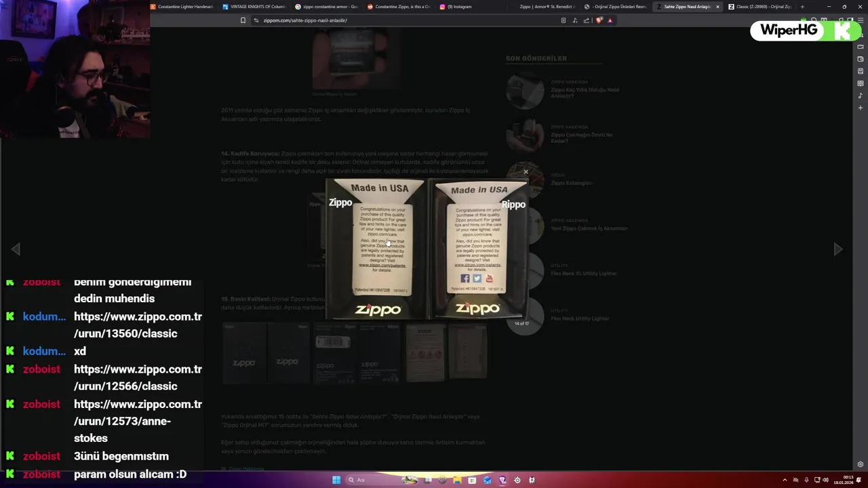
Task: Switch to the Instagram tab
Action: [471, 7]
